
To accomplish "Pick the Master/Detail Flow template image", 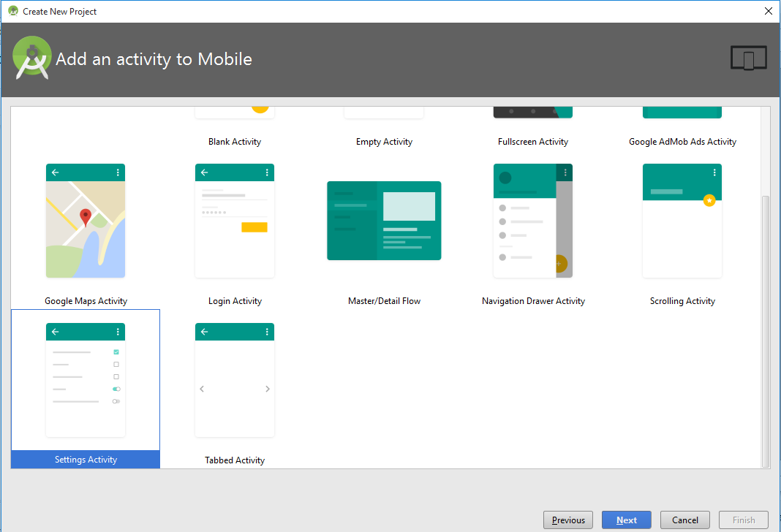I will [384, 221].
